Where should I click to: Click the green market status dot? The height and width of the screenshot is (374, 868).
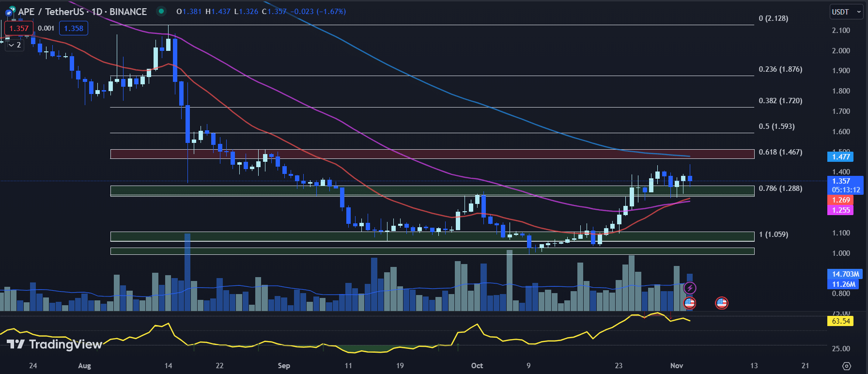tap(161, 11)
